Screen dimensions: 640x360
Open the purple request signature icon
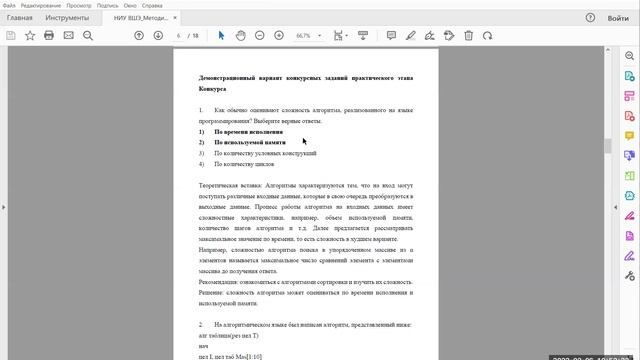(x=629, y=256)
